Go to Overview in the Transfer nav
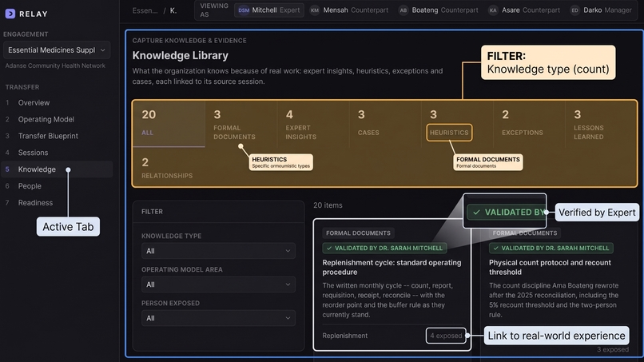644x362 pixels. tap(34, 103)
